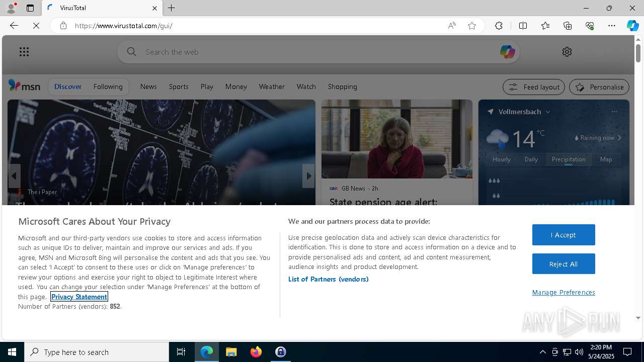
Task: Open Extensions puzzle icon
Action: [499, 26]
